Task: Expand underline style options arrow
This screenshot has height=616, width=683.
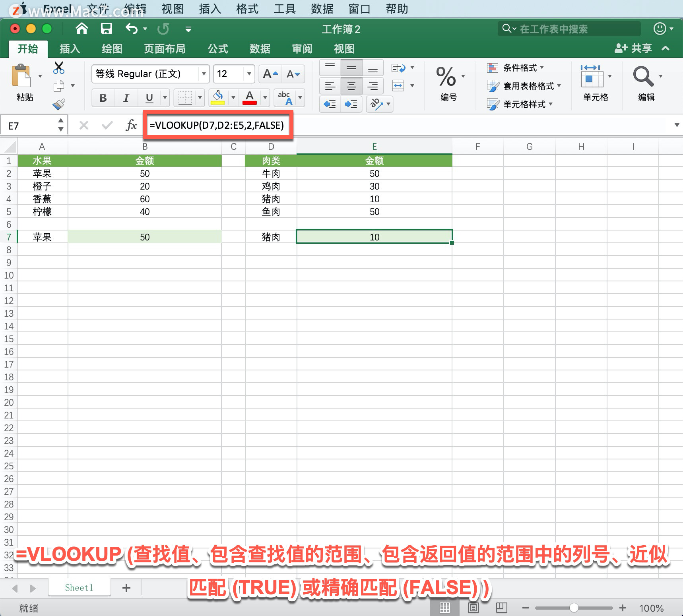Action: tap(165, 98)
